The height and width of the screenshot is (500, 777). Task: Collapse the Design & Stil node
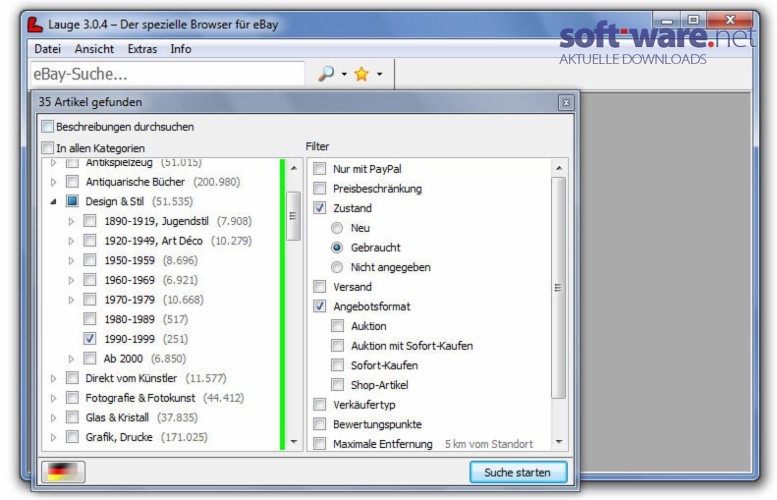click(x=54, y=202)
